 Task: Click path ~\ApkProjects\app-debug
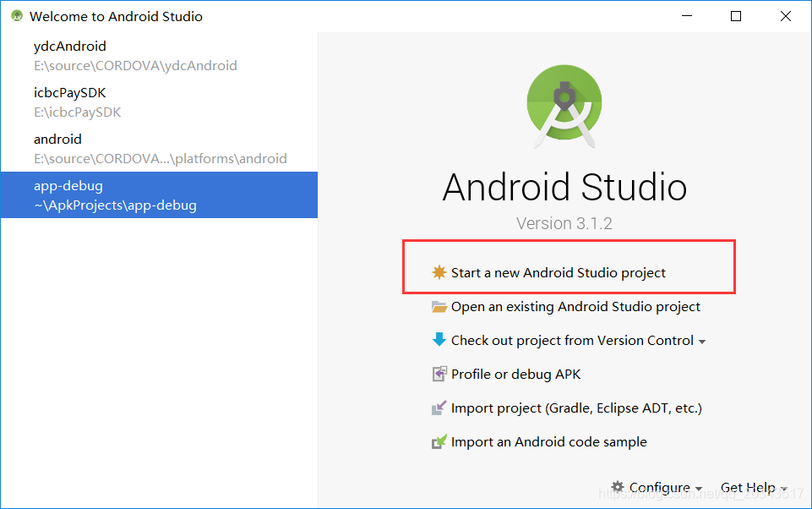click(x=116, y=205)
